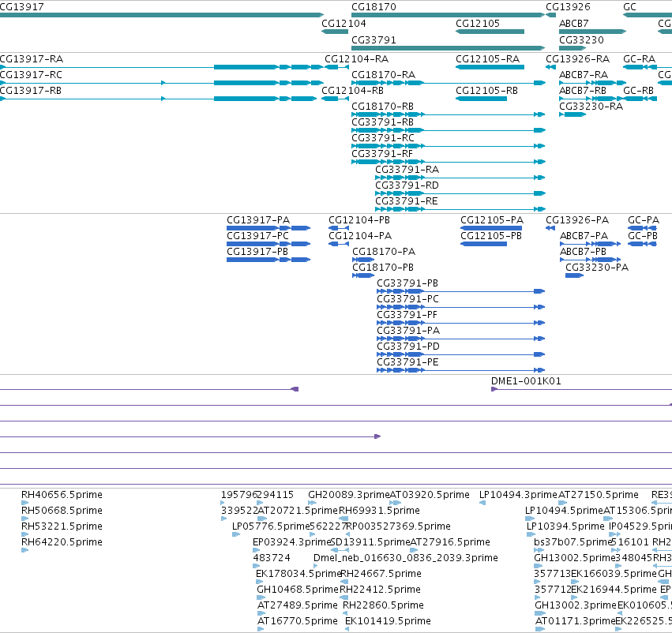Select the CG12104 gene label
The height and width of the screenshot is (633, 672).
[x=344, y=24]
